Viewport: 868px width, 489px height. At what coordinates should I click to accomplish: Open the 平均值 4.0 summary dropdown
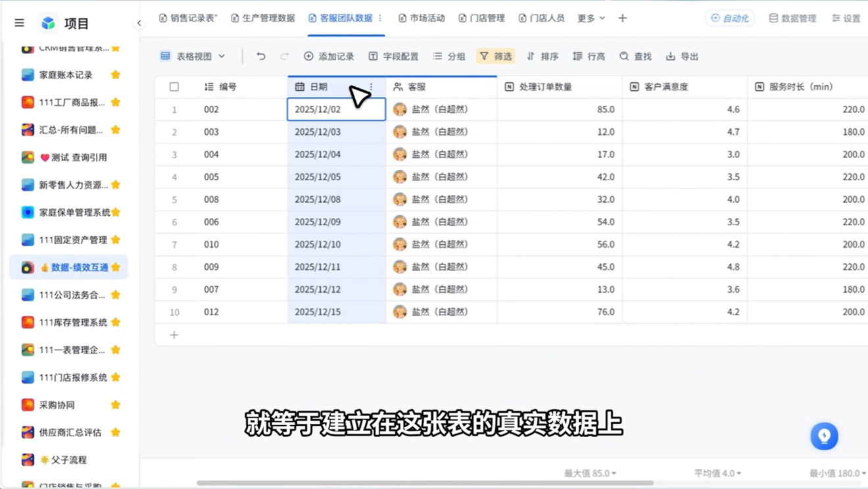717,473
